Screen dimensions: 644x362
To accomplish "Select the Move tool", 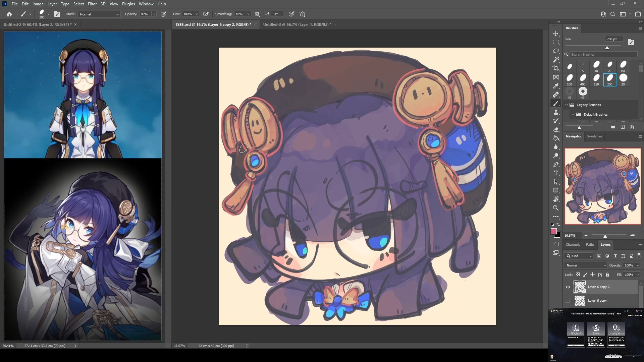I will [556, 34].
